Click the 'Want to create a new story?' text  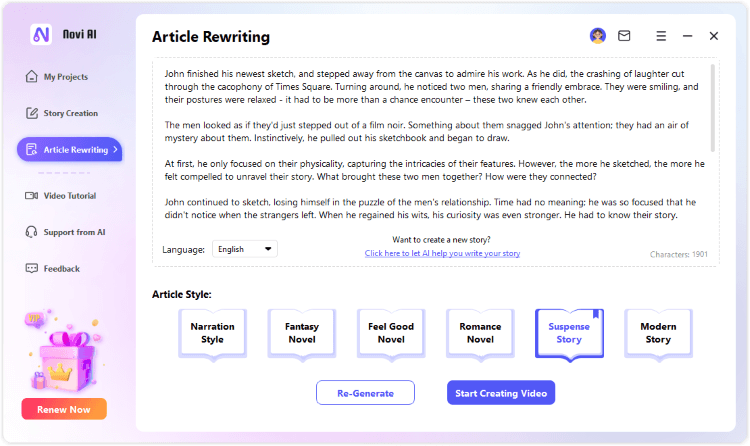coord(441,240)
